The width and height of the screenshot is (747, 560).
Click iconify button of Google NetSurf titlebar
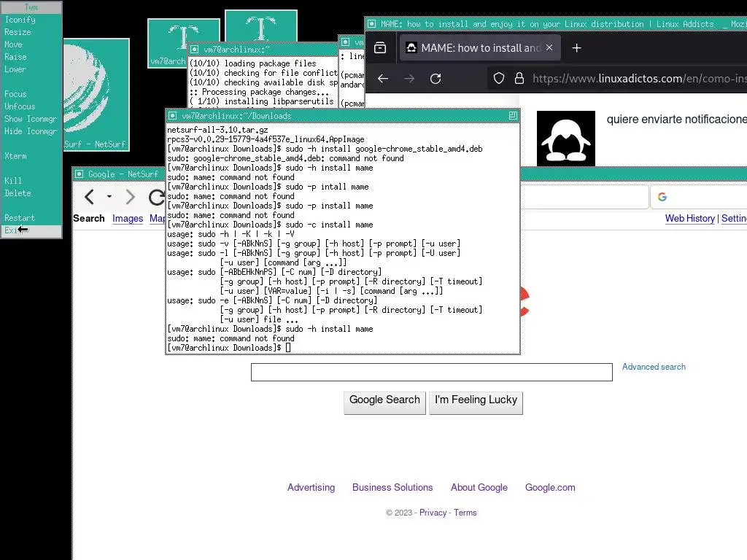80,174
